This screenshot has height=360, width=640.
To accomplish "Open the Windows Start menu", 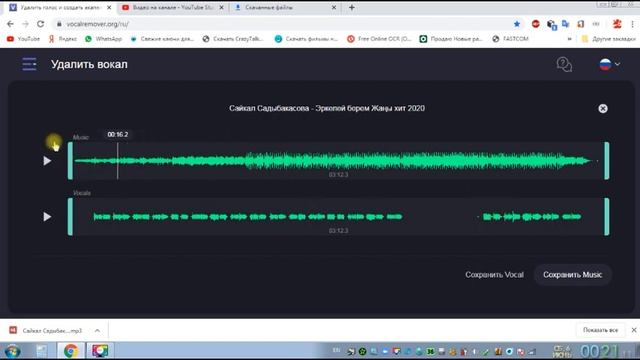I will coord(12,351).
